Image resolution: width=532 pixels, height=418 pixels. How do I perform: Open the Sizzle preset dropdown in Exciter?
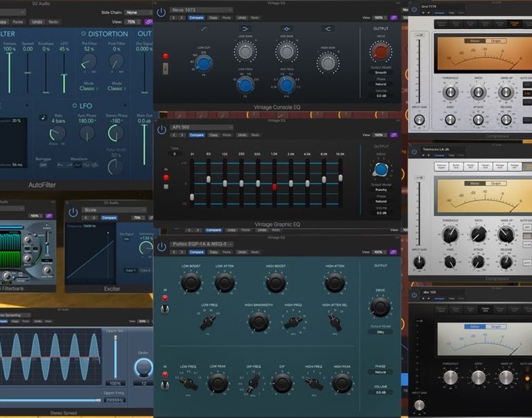pyautogui.click(x=114, y=210)
